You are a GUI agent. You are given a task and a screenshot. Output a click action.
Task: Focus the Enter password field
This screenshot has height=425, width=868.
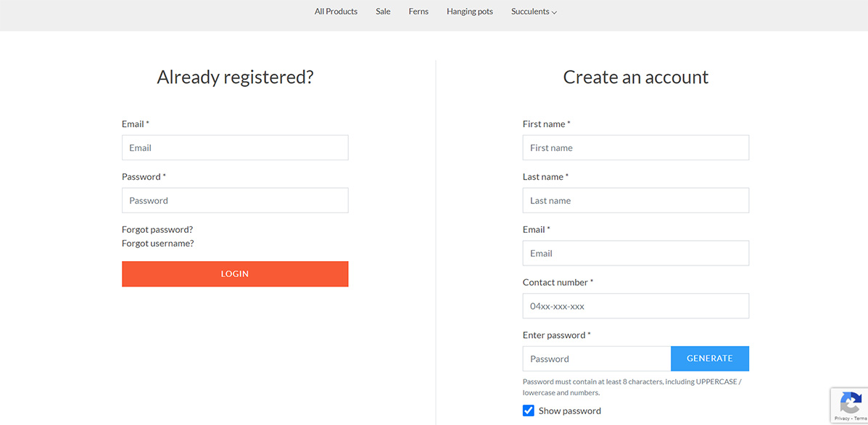coord(596,359)
